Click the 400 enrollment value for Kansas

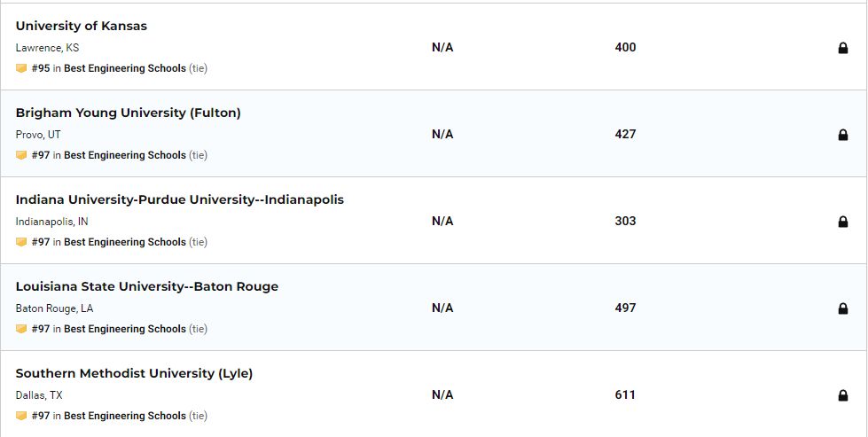point(625,47)
